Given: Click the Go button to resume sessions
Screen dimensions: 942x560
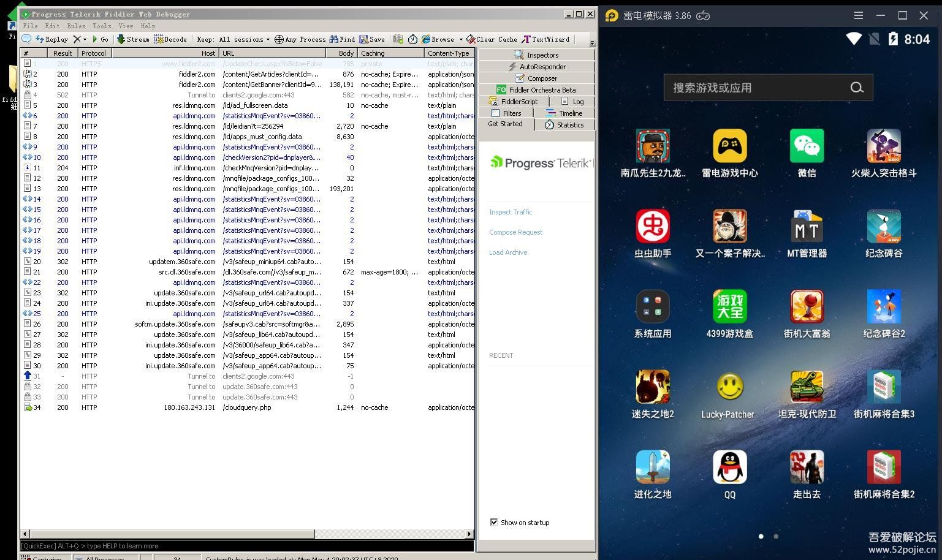Looking at the screenshot, I should pyautogui.click(x=101, y=39).
